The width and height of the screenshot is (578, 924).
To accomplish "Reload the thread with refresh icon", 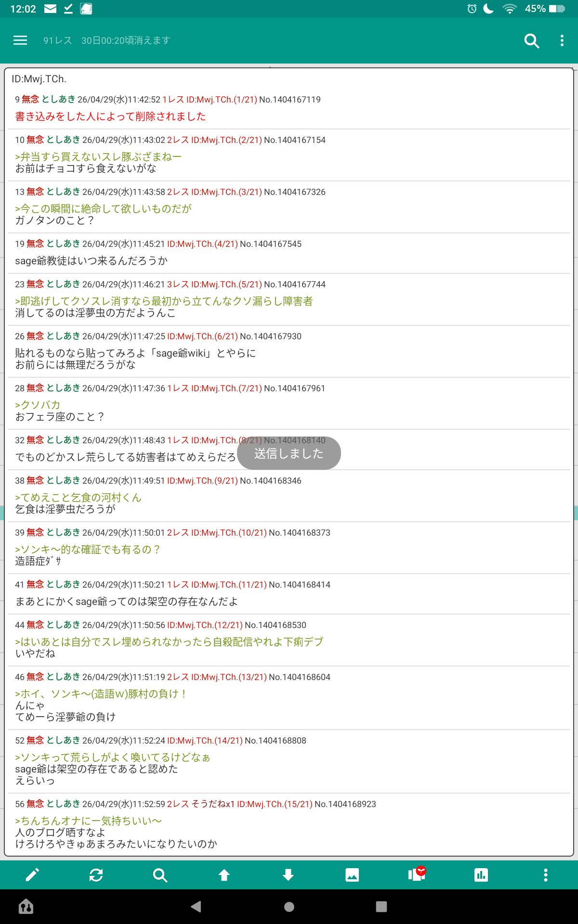I will [x=96, y=875].
